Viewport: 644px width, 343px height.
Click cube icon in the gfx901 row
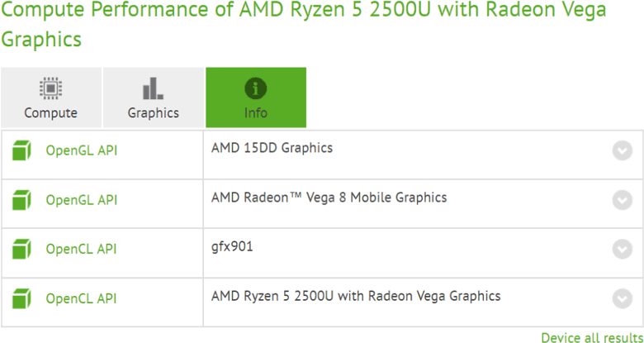(22, 249)
